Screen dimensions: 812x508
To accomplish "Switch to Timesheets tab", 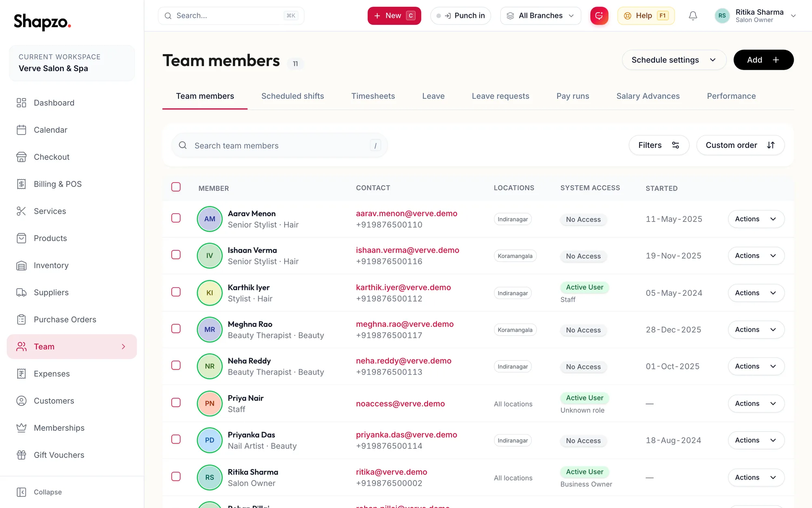I will coord(373,96).
